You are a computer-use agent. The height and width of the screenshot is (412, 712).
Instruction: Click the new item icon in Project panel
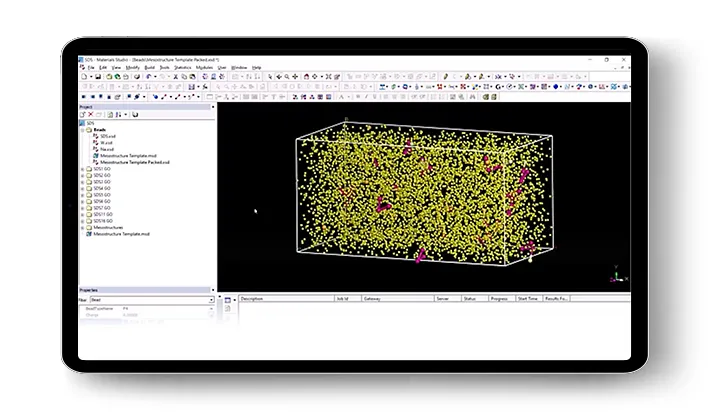(x=83, y=114)
